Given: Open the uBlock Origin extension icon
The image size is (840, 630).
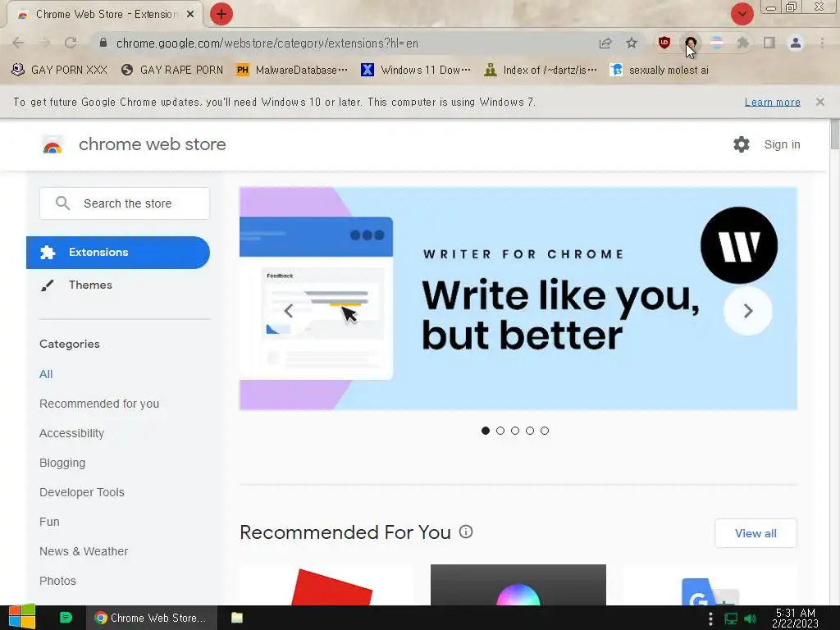Looking at the screenshot, I should (664, 43).
